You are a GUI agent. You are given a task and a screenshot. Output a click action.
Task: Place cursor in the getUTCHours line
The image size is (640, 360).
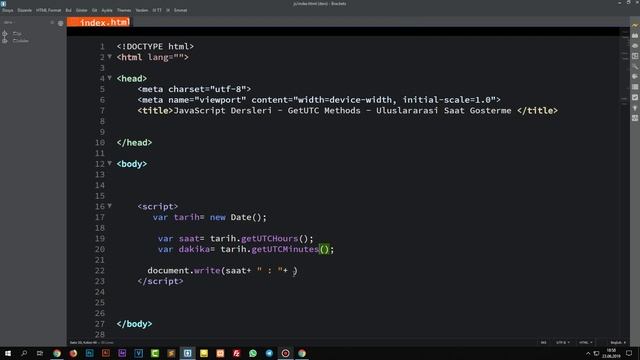tap(236, 238)
